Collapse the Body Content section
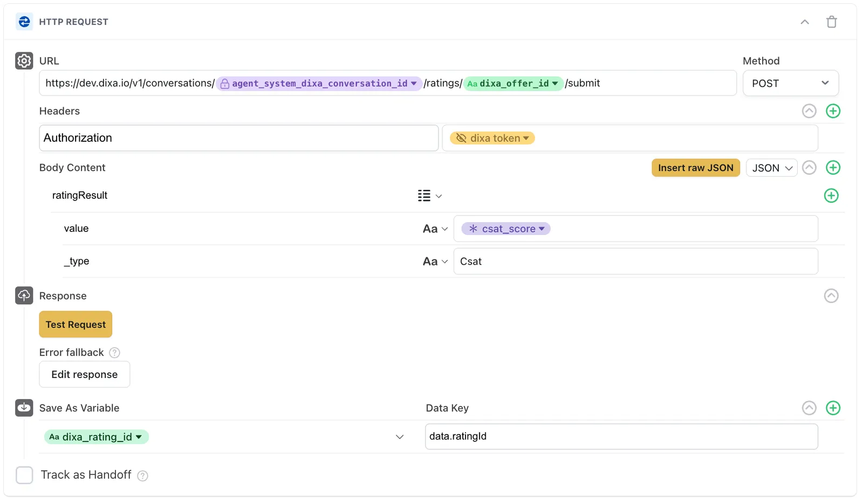 pyautogui.click(x=809, y=168)
